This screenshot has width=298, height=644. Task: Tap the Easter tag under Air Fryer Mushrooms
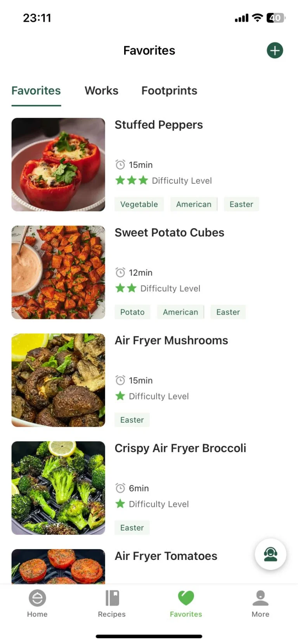point(132,420)
